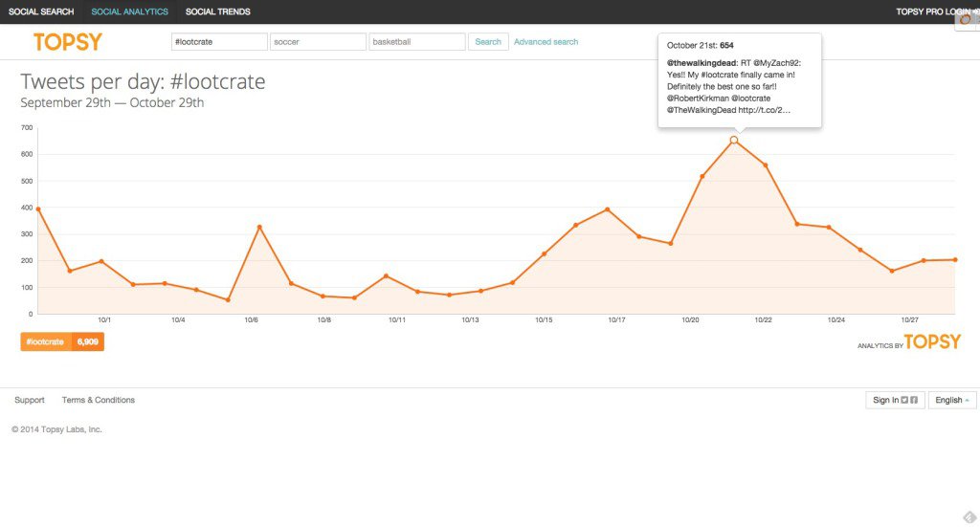Image resolution: width=980 pixels, height=527 pixels.
Task: Open the English language dropdown
Action: pyautogui.click(x=952, y=400)
